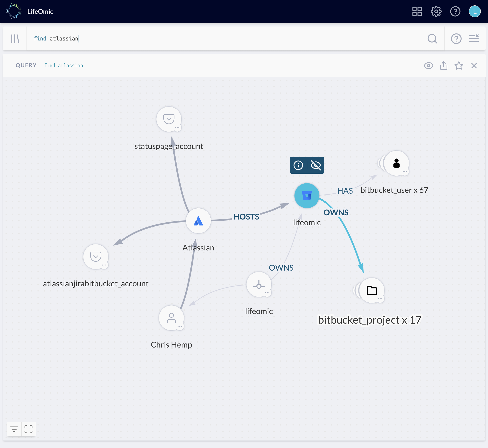This screenshot has width=488, height=448.
Task: Open the user avatar L menu
Action: click(474, 11)
